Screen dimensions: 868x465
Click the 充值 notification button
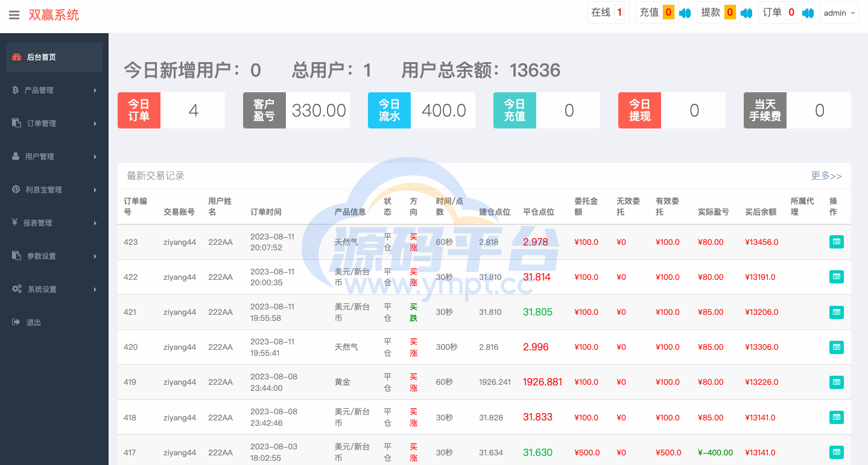click(657, 13)
